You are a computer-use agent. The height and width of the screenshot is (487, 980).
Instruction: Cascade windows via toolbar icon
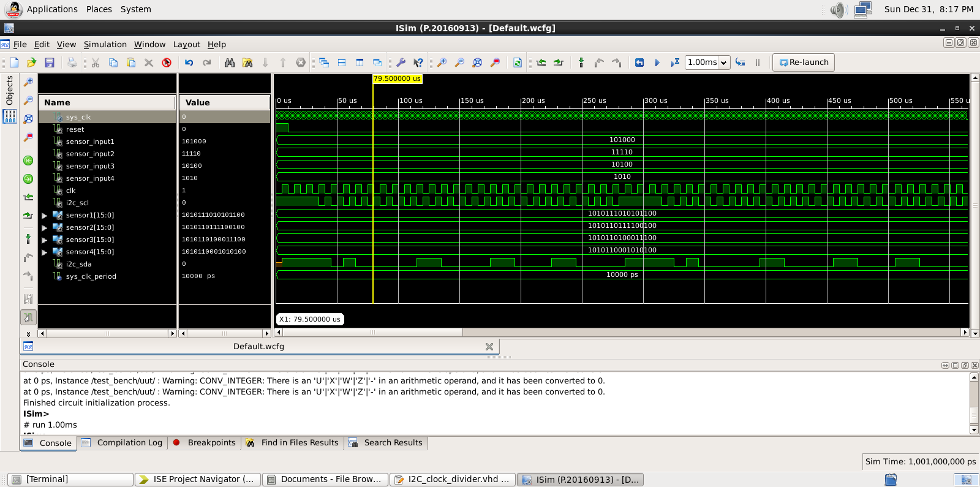pos(324,62)
